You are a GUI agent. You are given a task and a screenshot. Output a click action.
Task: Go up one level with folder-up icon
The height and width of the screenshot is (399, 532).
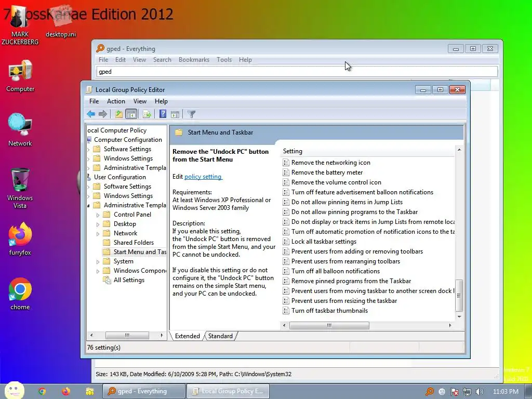tap(119, 114)
